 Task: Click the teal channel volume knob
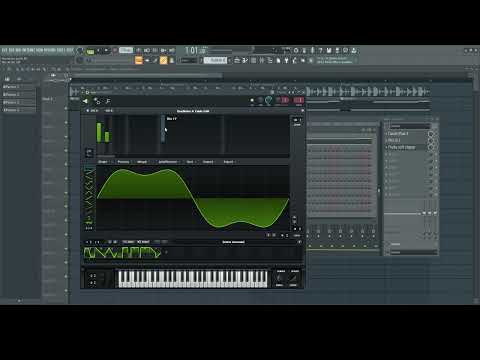[268, 100]
